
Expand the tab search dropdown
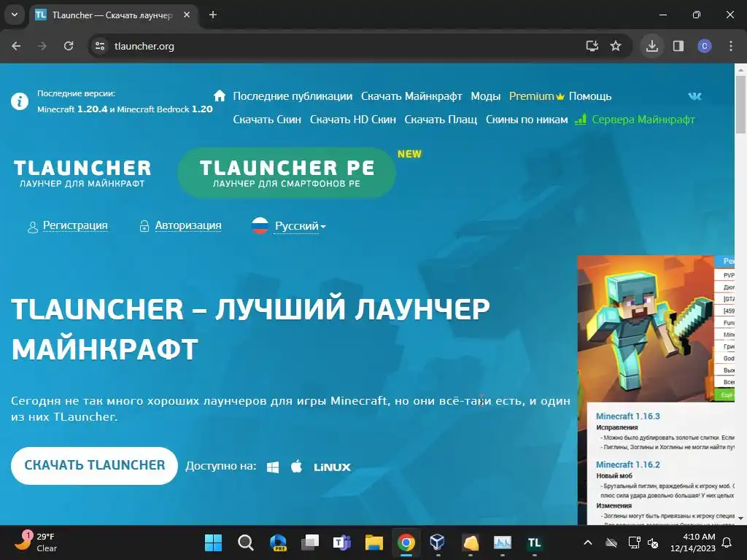(15, 15)
